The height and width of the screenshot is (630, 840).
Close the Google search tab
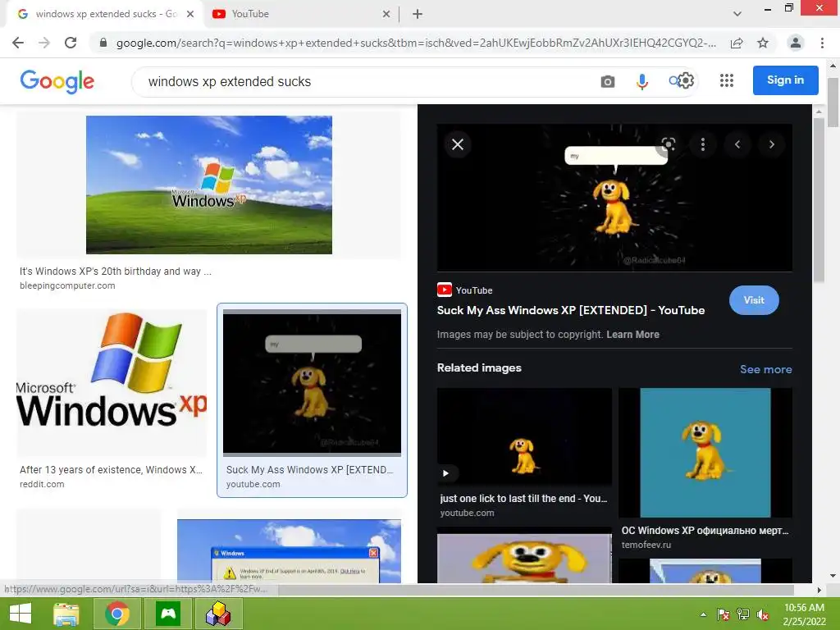tap(190, 14)
